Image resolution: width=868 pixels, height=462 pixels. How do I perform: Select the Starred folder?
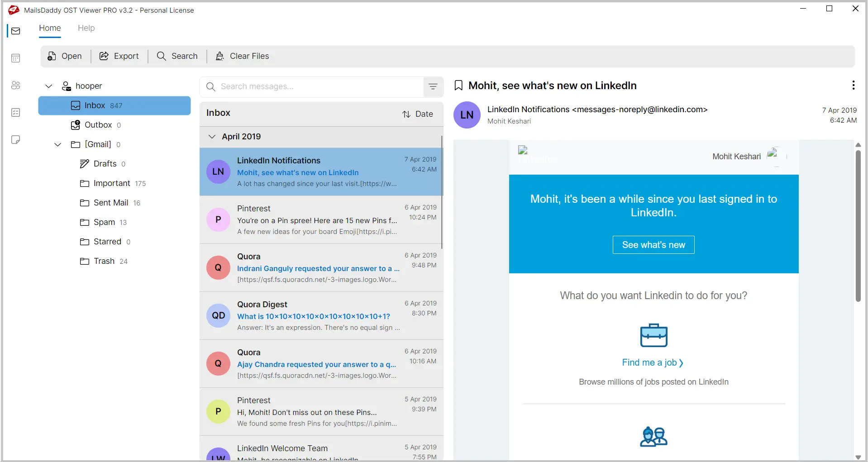[107, 242]
